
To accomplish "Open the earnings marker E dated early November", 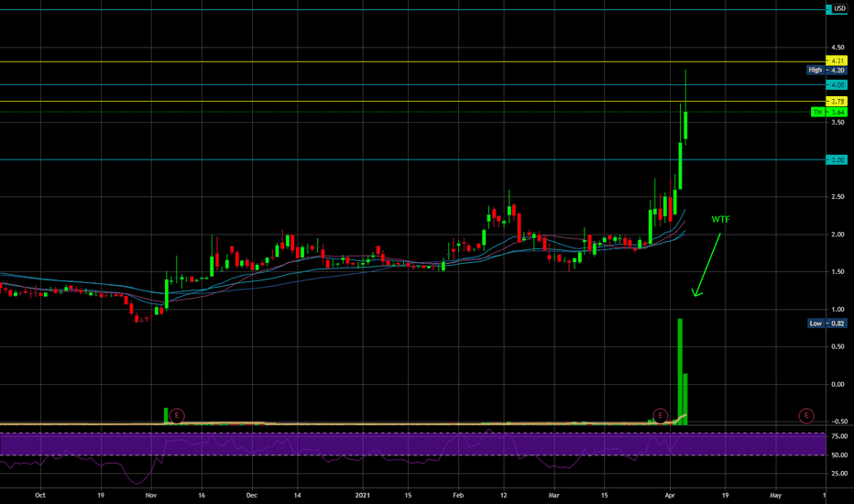I will [177, 416].
